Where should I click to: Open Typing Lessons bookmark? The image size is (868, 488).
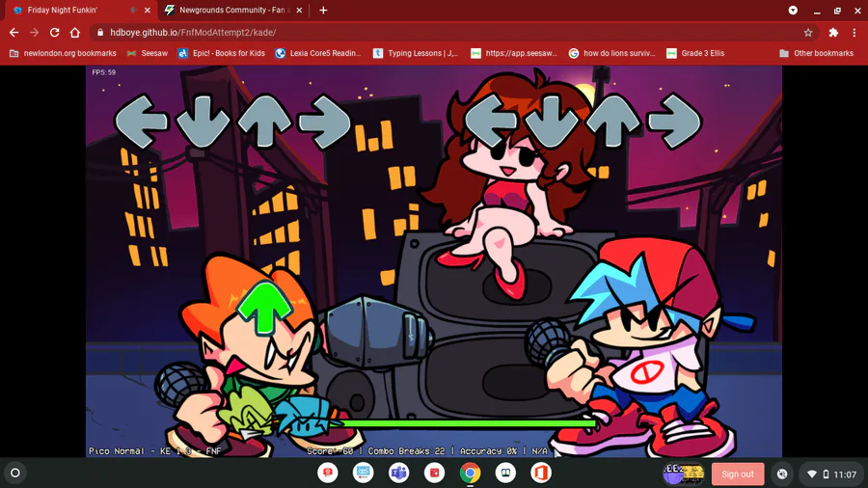[x=416, y=53]
